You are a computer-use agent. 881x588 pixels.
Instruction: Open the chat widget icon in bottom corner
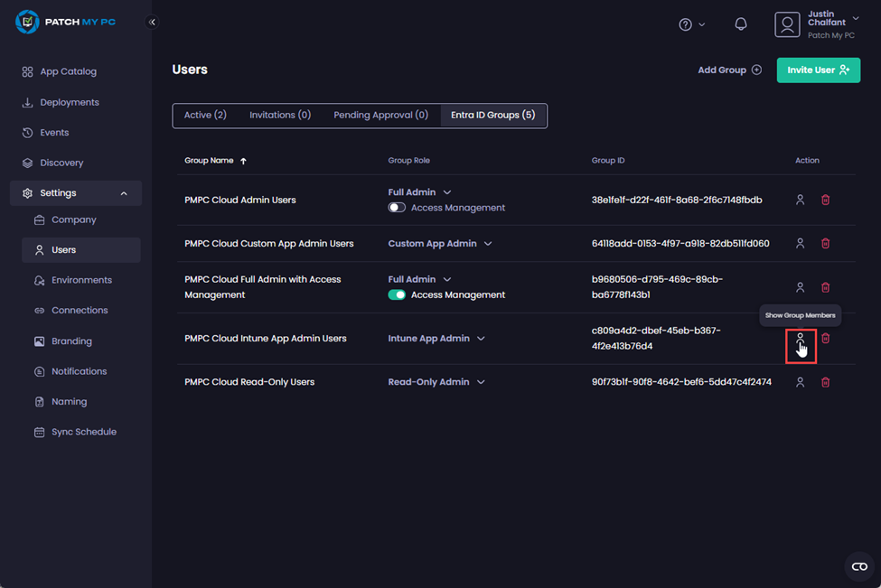coord(858,566)
